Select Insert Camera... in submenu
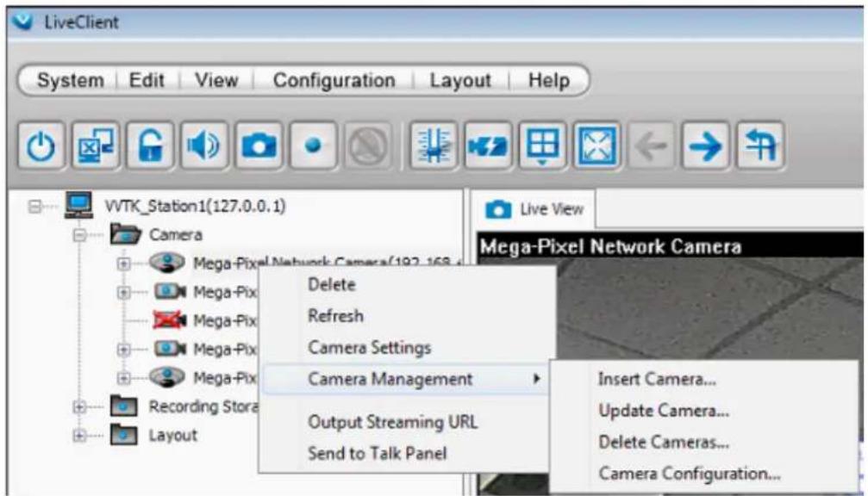 657,380
